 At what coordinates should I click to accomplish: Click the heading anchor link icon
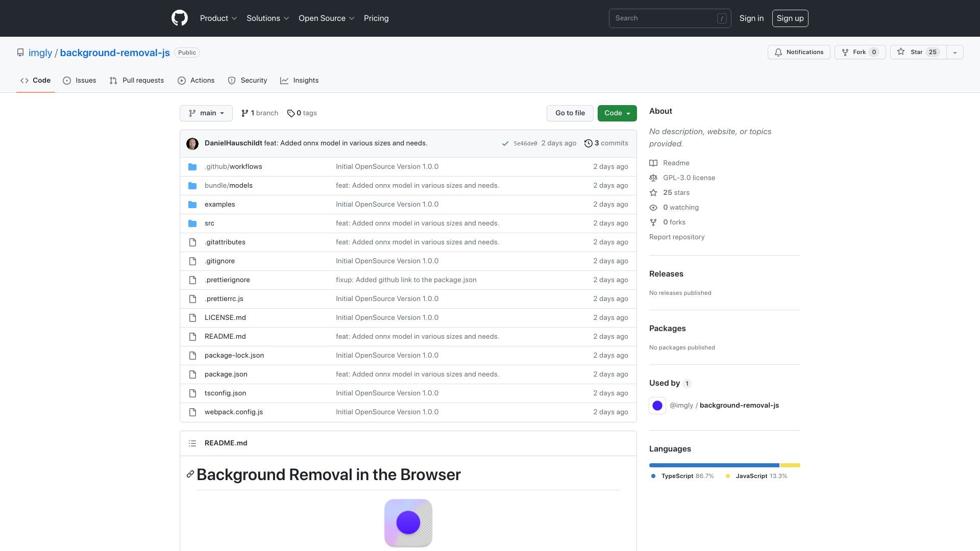coord(190,474)
